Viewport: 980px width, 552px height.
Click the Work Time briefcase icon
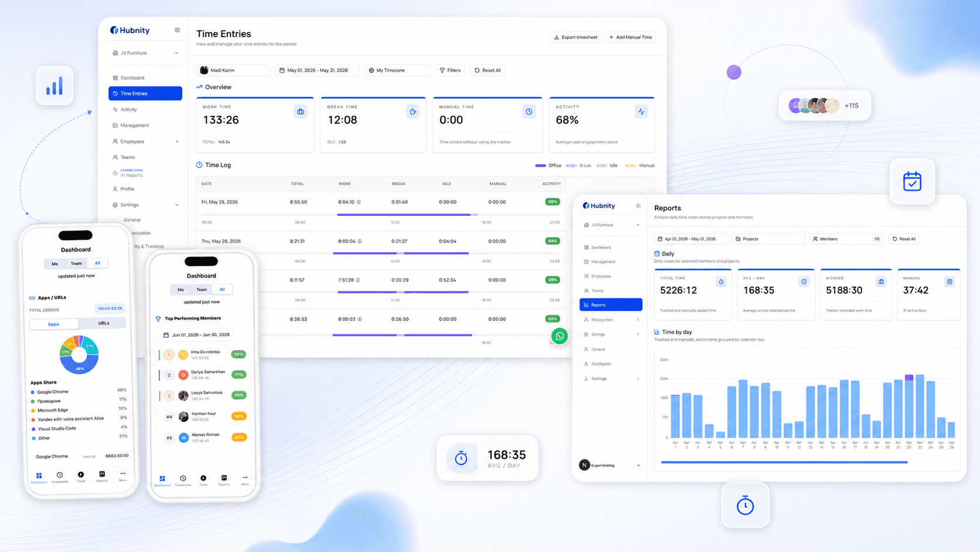pyautogui.click(x=301, y=111)
